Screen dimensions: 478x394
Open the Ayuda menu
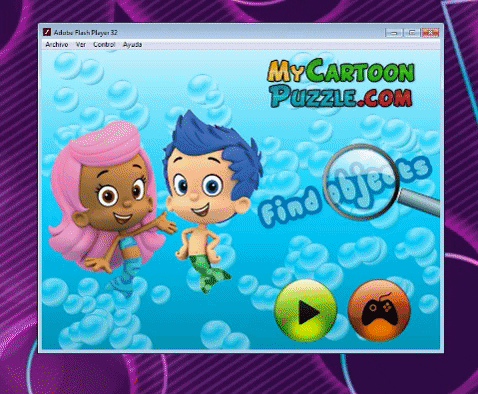(x=132, y=44)
